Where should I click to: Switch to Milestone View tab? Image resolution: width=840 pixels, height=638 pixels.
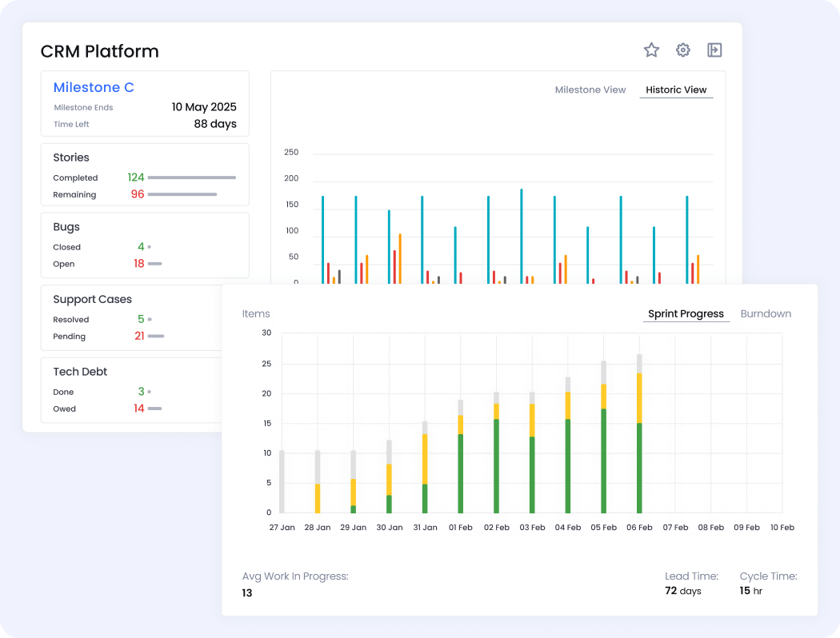pos(590,90)
